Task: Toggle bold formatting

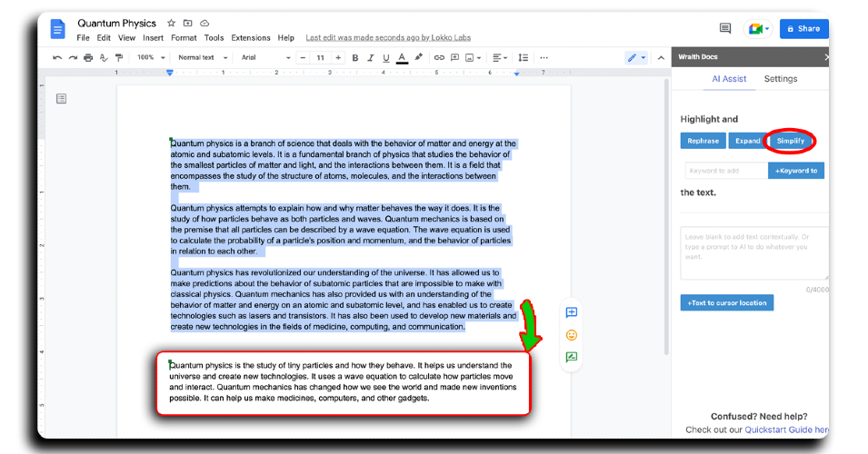Action: [355, 57]
